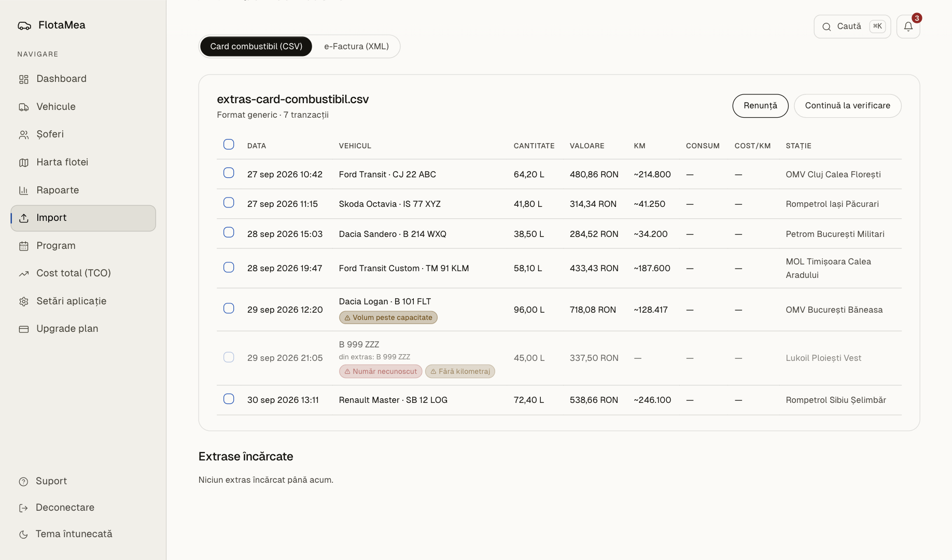Check the B 999 ZZZ row checkbox
This screenshot has width=952, height=560.
[229, 357]
